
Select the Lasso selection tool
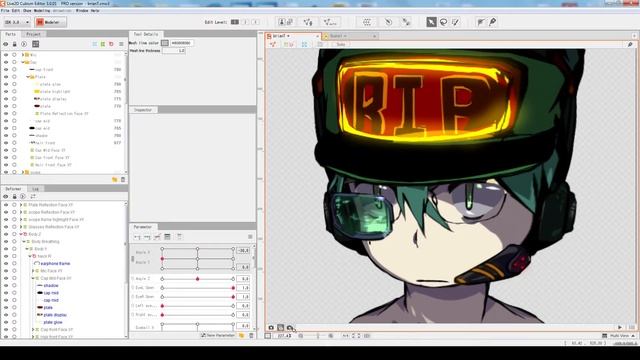click(x=443, y=22)
